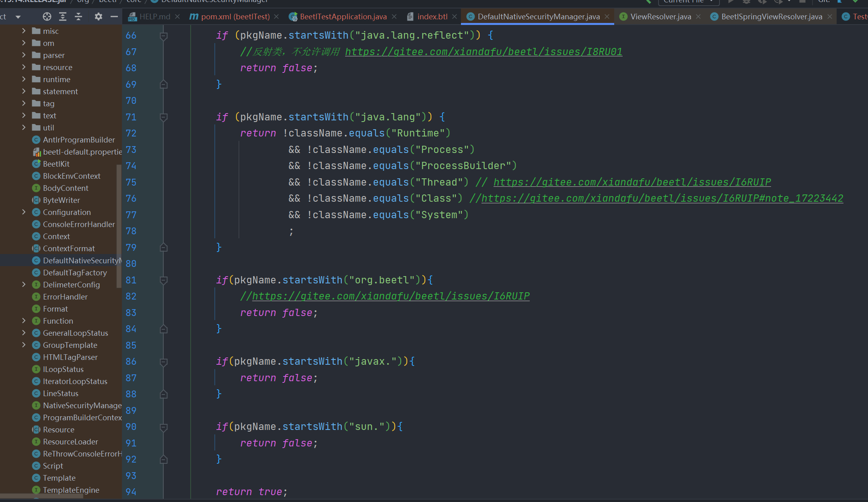Open the project view dropdown arrow

pos(18,17)
